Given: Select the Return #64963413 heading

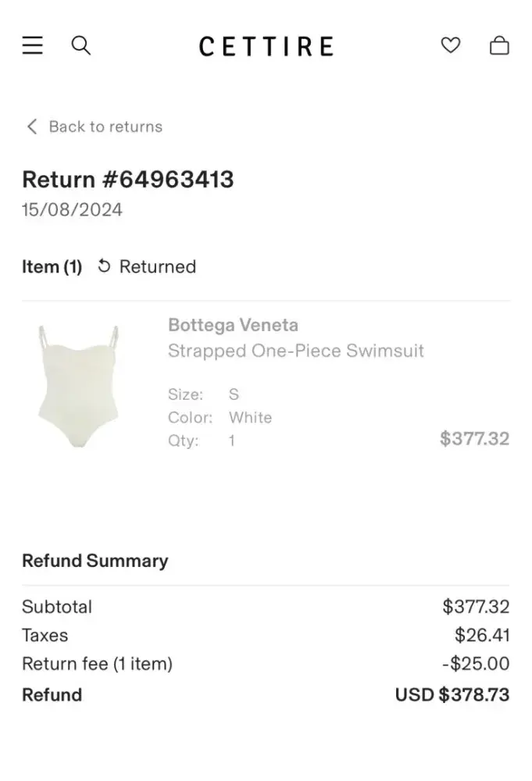Looking at the screenshot, I should (128, 180).
